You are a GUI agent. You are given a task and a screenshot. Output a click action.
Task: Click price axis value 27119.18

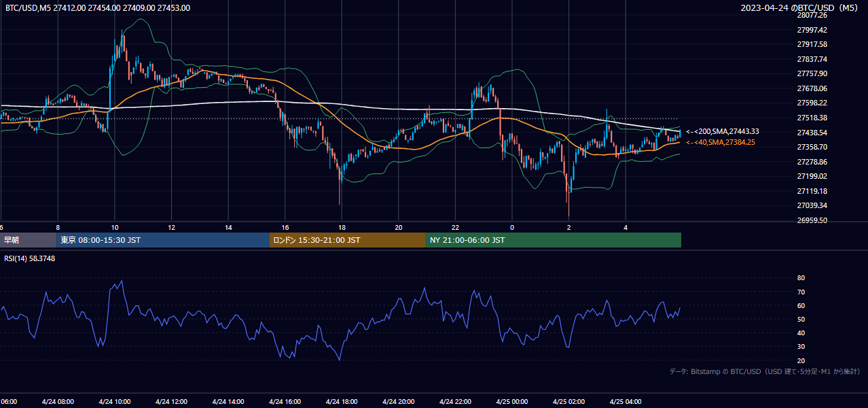tap(812, 191)
